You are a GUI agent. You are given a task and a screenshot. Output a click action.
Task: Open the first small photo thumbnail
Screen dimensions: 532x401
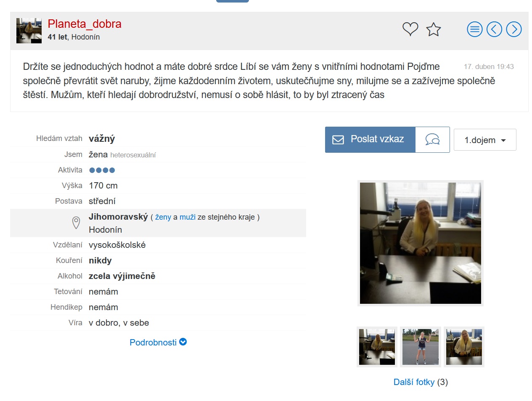(x=377, y=347)
